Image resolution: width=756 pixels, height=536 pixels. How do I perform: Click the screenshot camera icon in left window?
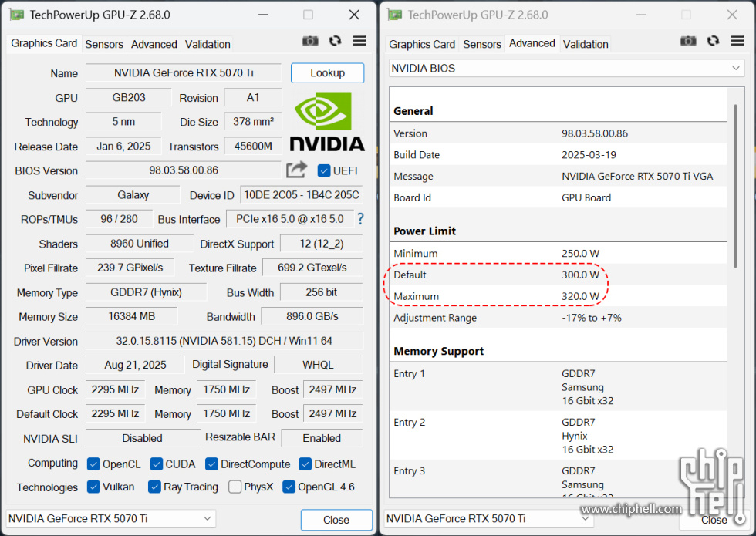click(310, 41)
